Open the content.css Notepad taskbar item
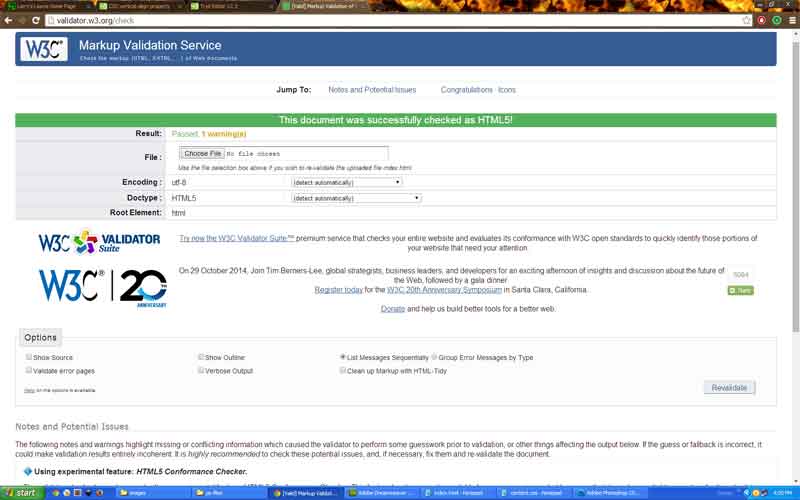The image size is (800, 500). tap(532, 493)
